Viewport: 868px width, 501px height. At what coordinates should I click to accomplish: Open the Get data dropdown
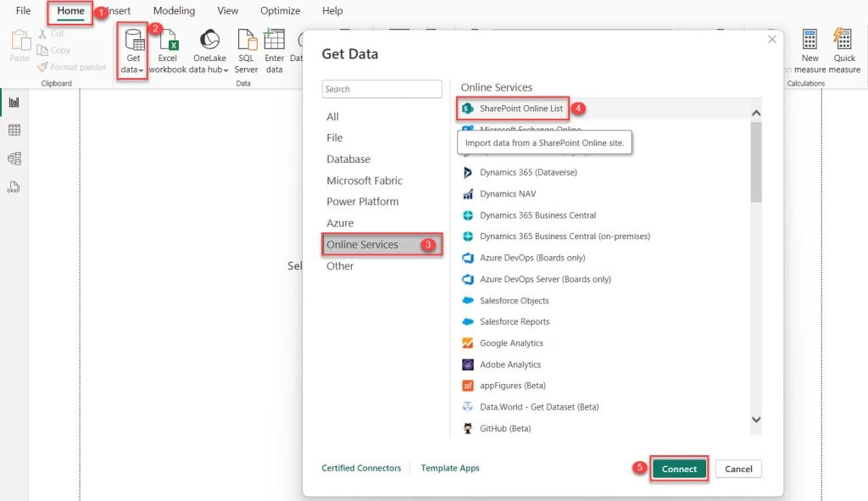(132, 51)
